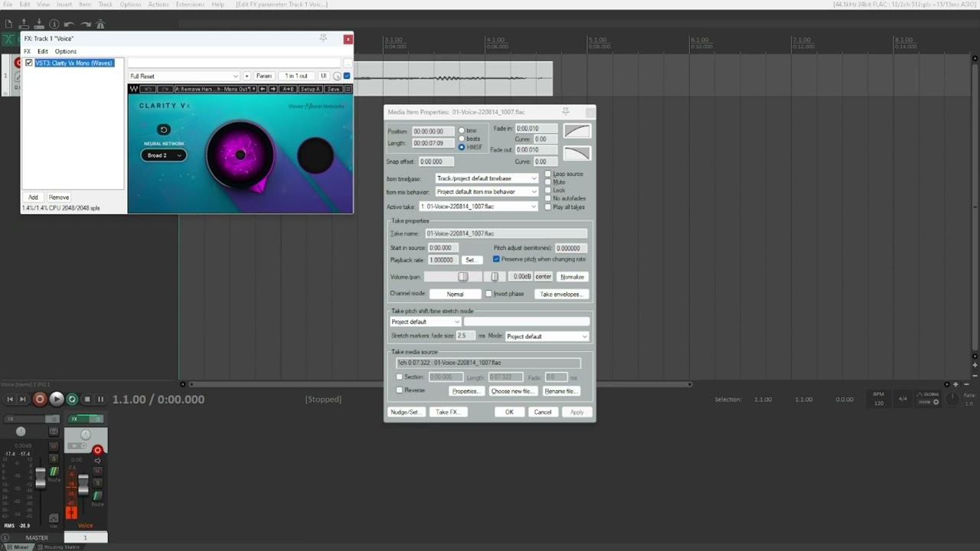Pin the Media Item Properties dialog
Screen dimensions: 980x551
click(x=565, y=112)
